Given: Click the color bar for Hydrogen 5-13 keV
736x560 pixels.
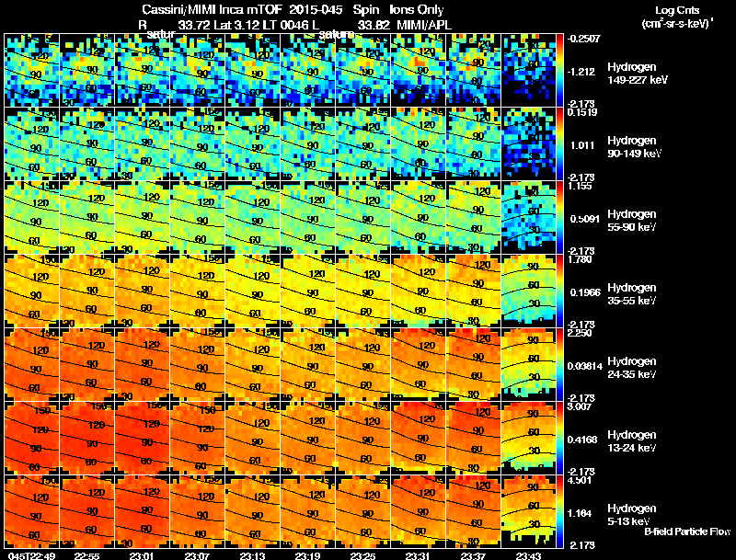Looking at the screenshot, I should 559,512.
